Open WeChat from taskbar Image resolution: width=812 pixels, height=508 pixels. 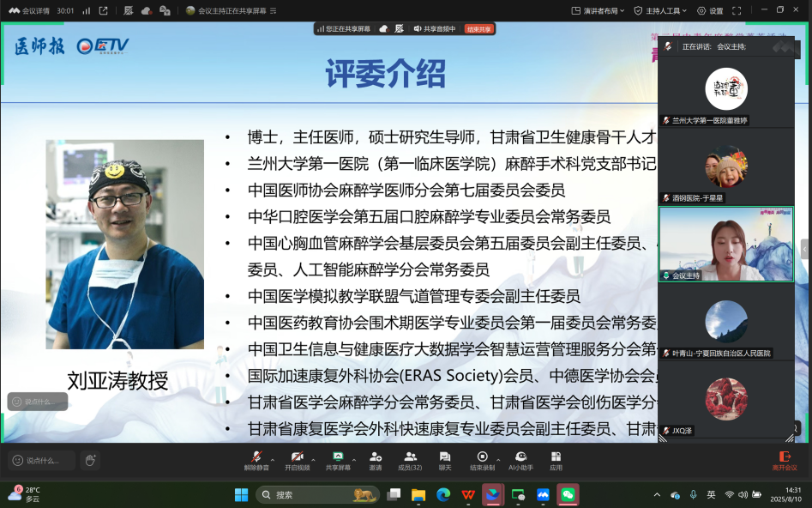(x=568, y=494)
